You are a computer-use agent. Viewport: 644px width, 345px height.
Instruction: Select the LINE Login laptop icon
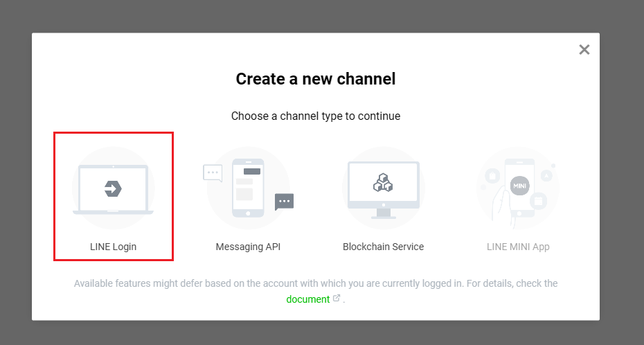click(x=113, y=188)
